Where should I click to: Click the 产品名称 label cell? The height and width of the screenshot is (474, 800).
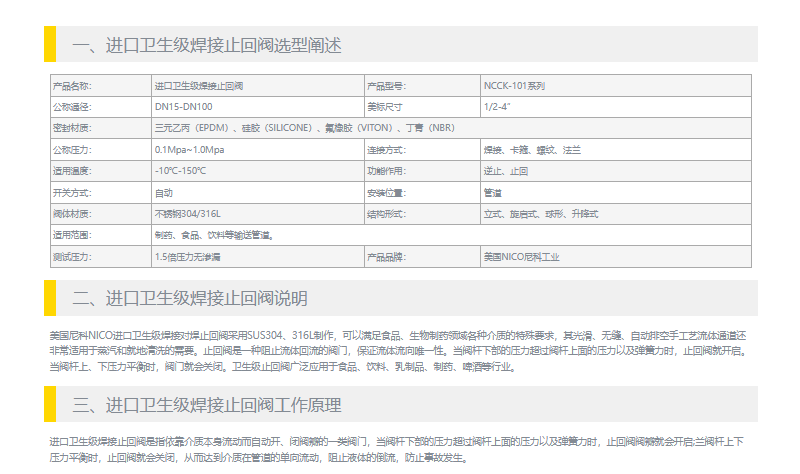(72, 85)
